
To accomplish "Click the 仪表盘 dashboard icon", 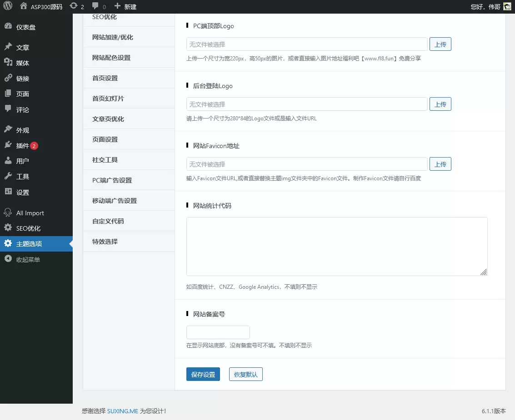I will [x=8, y=27].
